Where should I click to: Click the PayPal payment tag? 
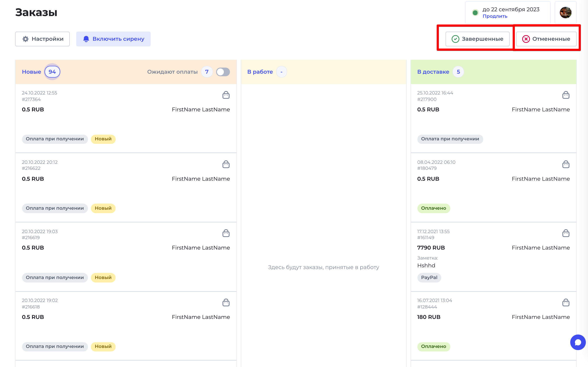pyautogui.click(x=429, y=278)
